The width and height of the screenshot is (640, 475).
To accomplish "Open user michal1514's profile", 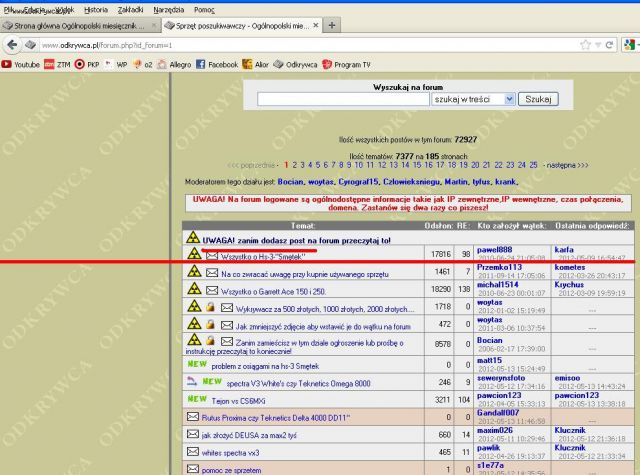I will pos(498,284).
